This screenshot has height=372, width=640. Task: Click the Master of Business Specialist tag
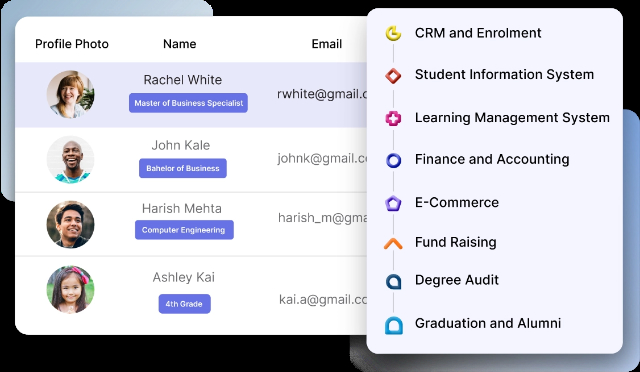(188, 103)
